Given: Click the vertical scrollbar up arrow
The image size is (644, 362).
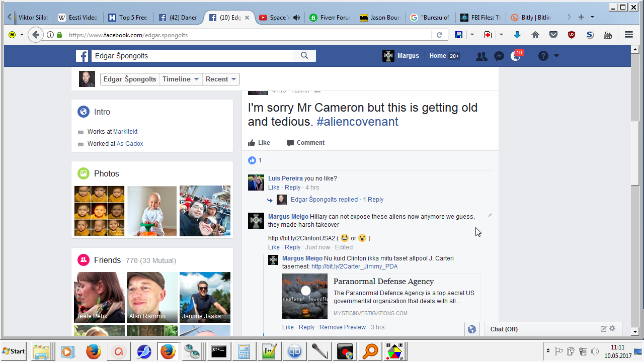Looking at the screenshot, I should pyautogui.click(x=635, y=50).
